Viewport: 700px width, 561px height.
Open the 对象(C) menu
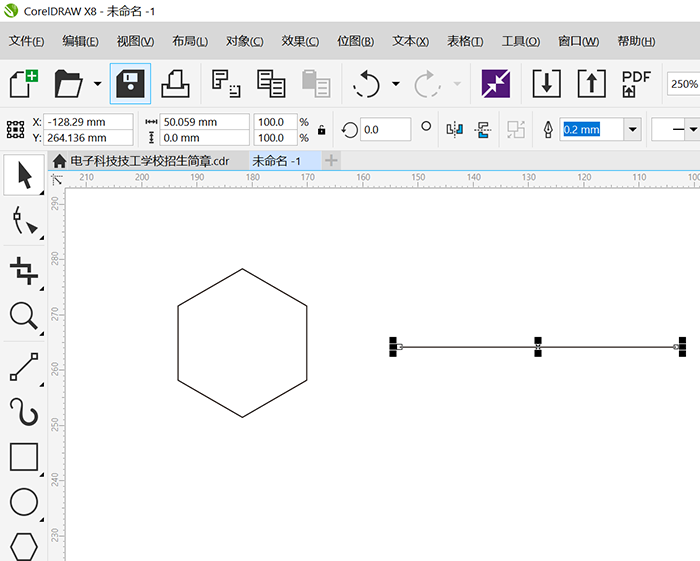coord(245,41)
